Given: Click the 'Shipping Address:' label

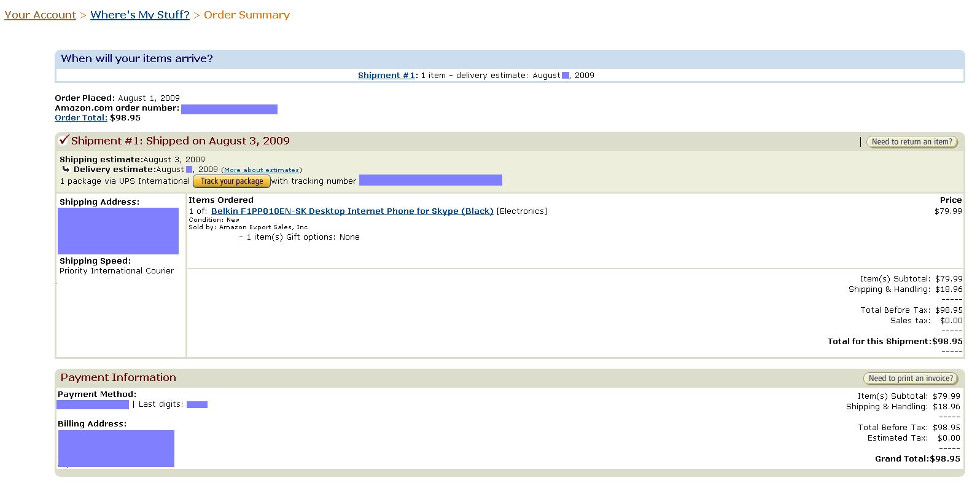Looking at the screenshot, I should click(99, 202).
